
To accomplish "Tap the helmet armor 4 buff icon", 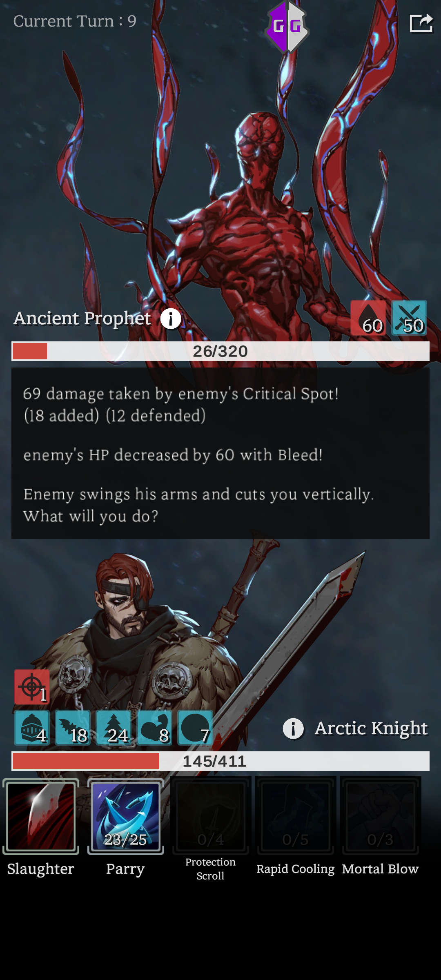I will [x=32, y=728].
